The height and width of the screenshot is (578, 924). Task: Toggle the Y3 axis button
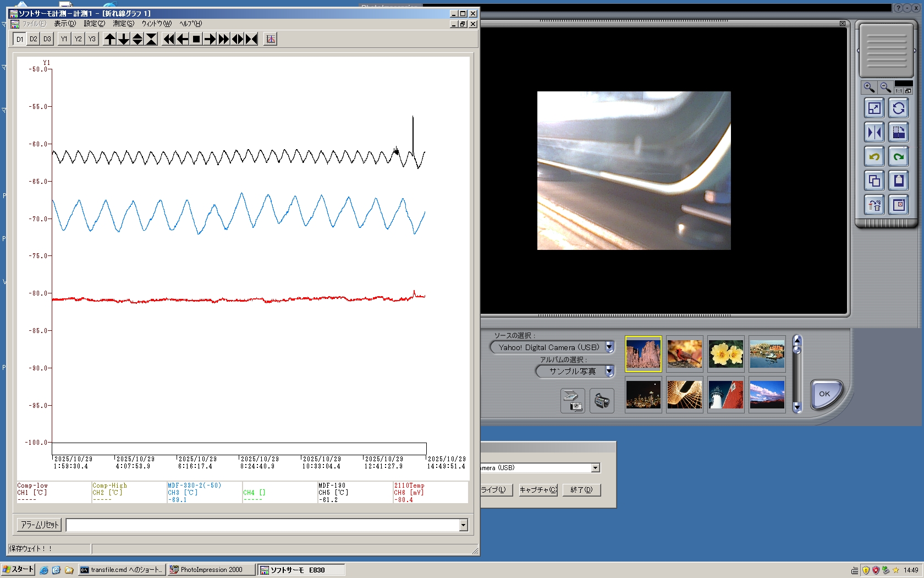tap(92, 39)
